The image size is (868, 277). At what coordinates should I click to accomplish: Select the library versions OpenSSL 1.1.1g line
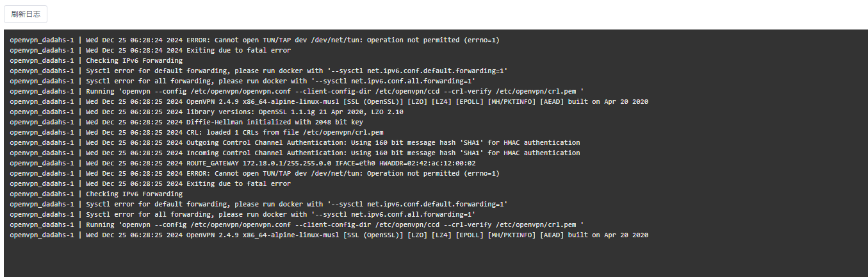tap(206, 112)
